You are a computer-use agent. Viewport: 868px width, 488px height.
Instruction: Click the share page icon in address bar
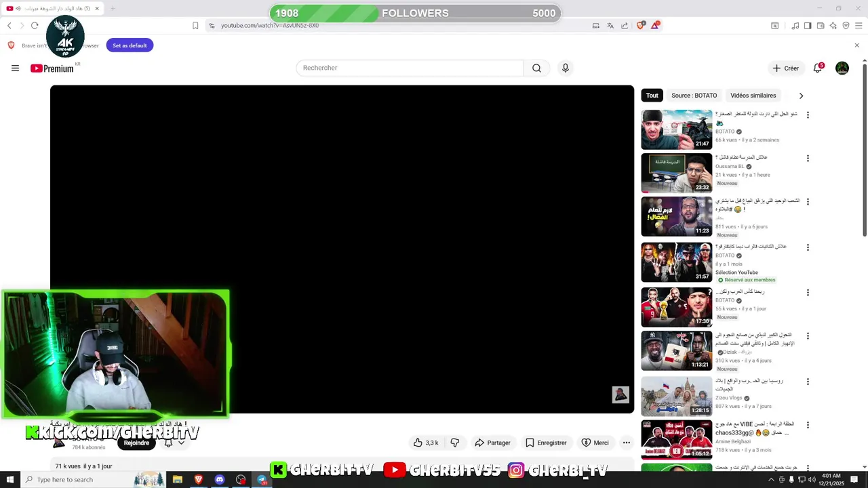(625, 26)
